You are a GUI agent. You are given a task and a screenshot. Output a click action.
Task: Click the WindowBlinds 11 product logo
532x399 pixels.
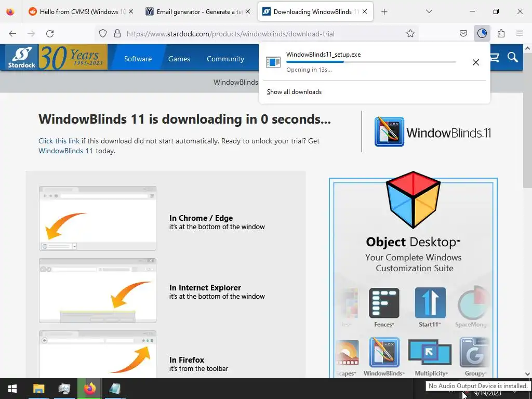click(x=433, y=132)
